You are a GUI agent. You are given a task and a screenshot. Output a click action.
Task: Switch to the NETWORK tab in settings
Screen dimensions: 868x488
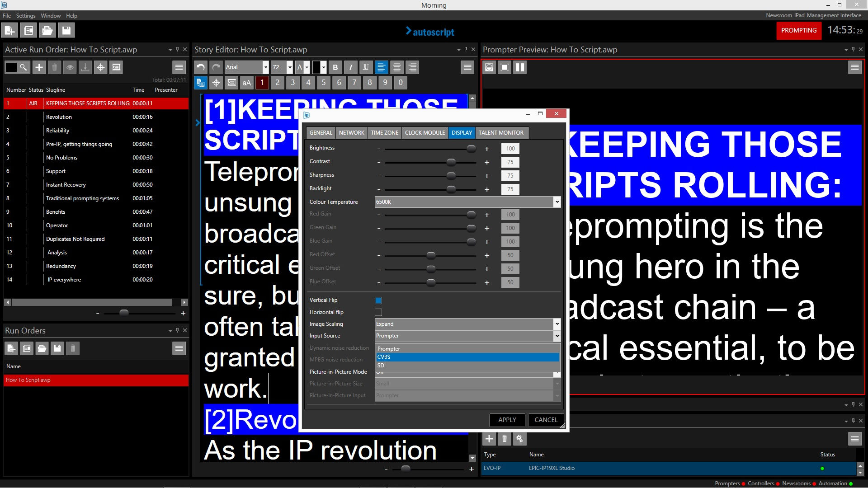point(352,133)
